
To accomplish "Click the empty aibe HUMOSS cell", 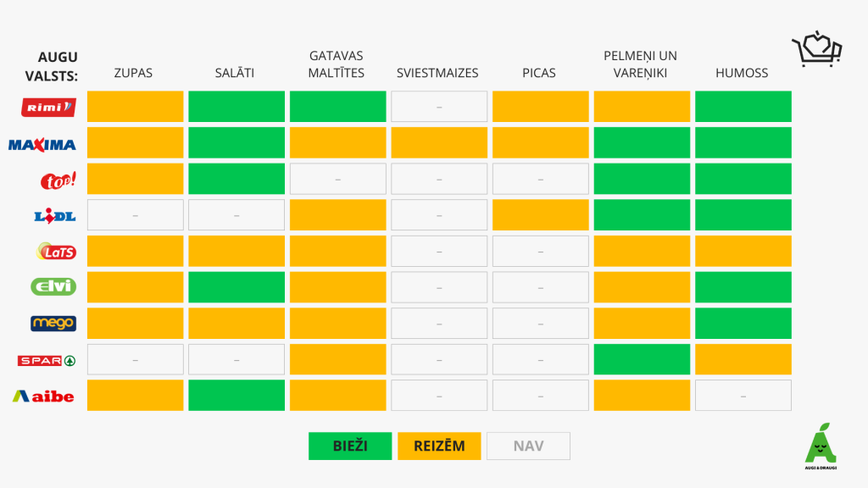I will [743, 396].
